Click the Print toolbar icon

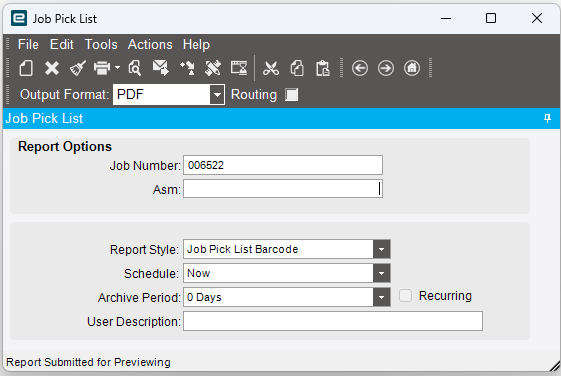102,68
